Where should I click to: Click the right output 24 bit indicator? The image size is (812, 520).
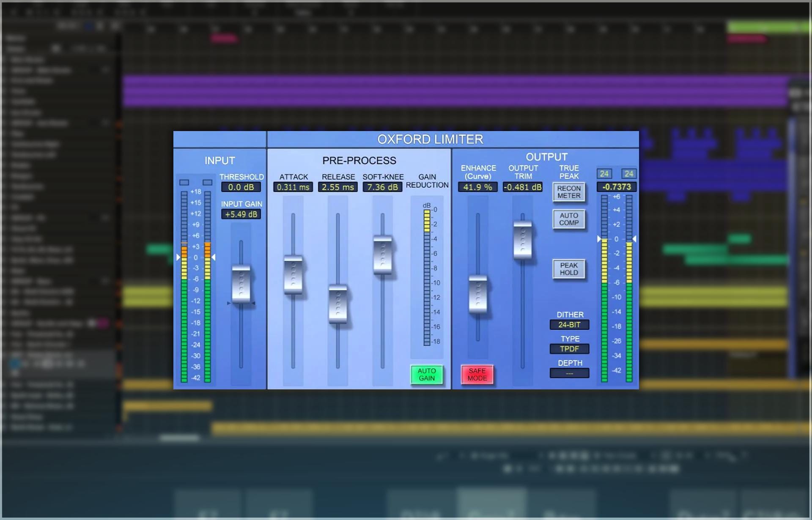(x=629, y=174)
